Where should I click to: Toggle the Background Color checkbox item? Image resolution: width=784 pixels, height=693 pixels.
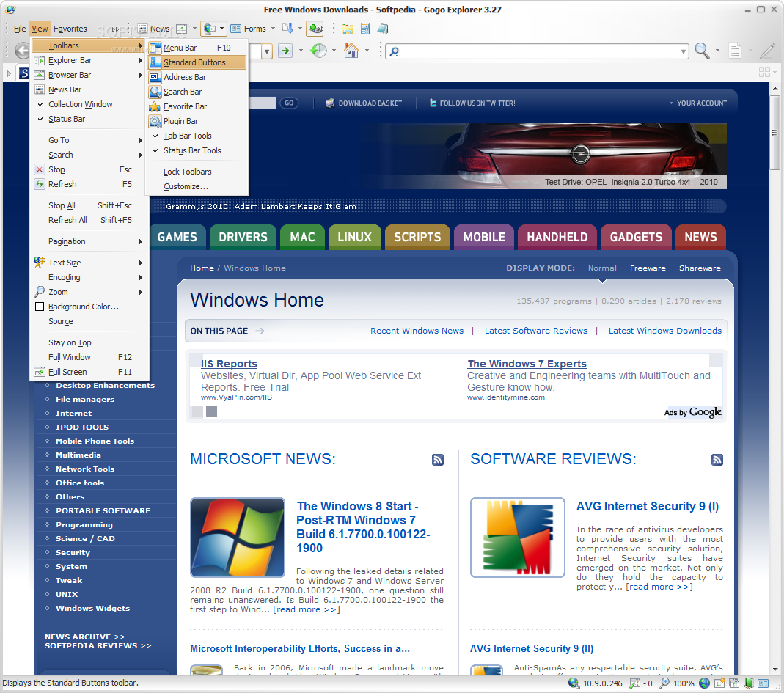pyautogui.click(x=89, y=307)
